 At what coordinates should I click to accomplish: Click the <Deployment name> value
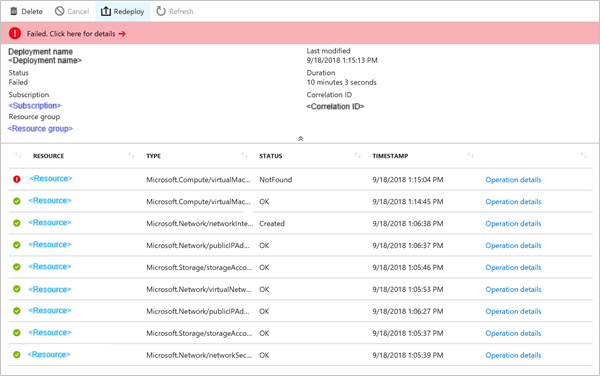click(45, 61)
